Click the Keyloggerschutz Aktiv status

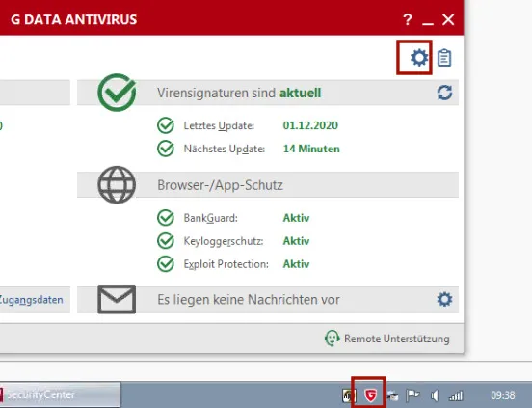[296, 241]
